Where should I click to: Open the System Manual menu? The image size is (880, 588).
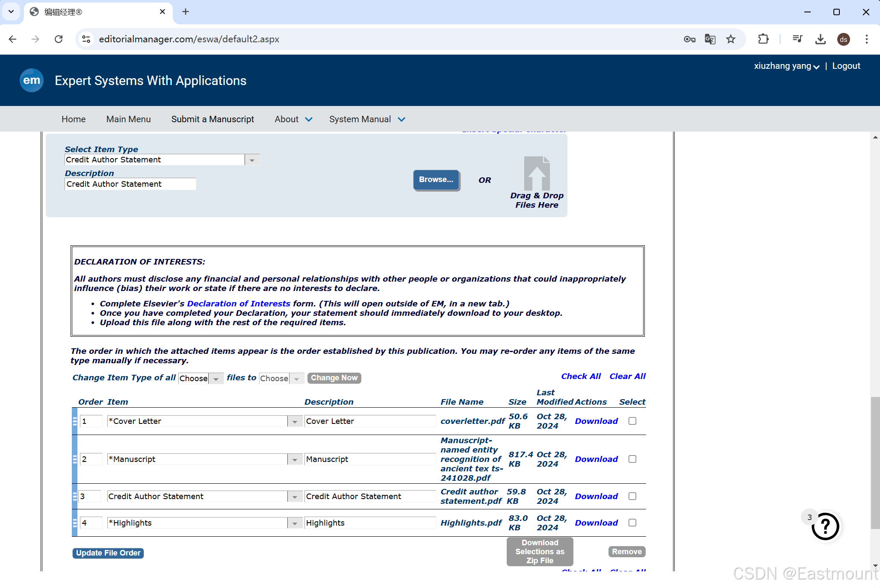click(366, 119)
